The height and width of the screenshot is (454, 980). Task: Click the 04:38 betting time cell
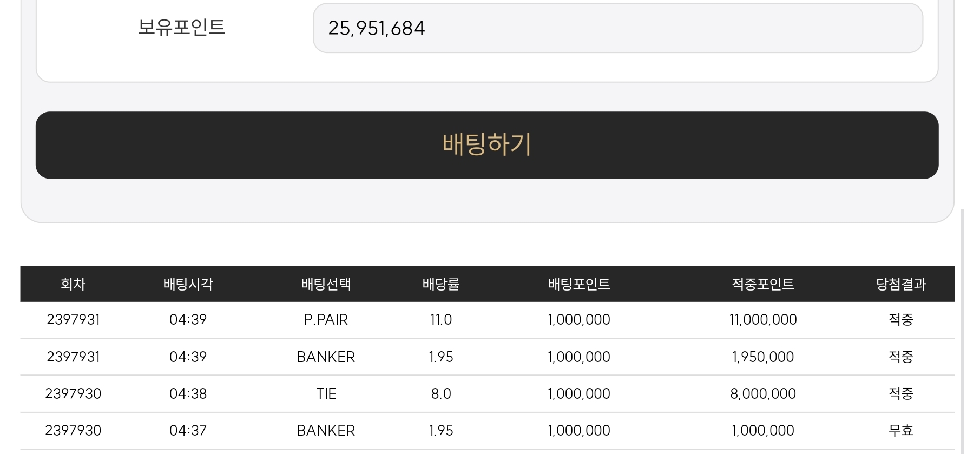(188, 394)
